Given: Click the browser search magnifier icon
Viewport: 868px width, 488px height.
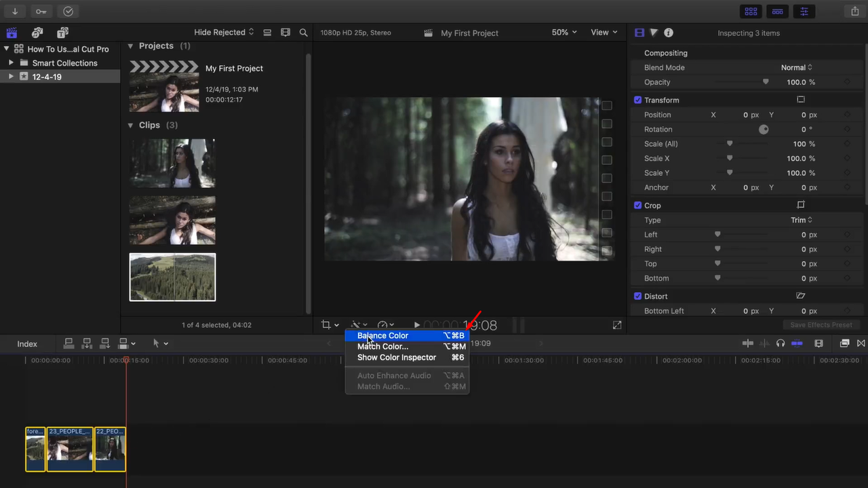Looking at the screenshot, I should click(x=304, y=33).
